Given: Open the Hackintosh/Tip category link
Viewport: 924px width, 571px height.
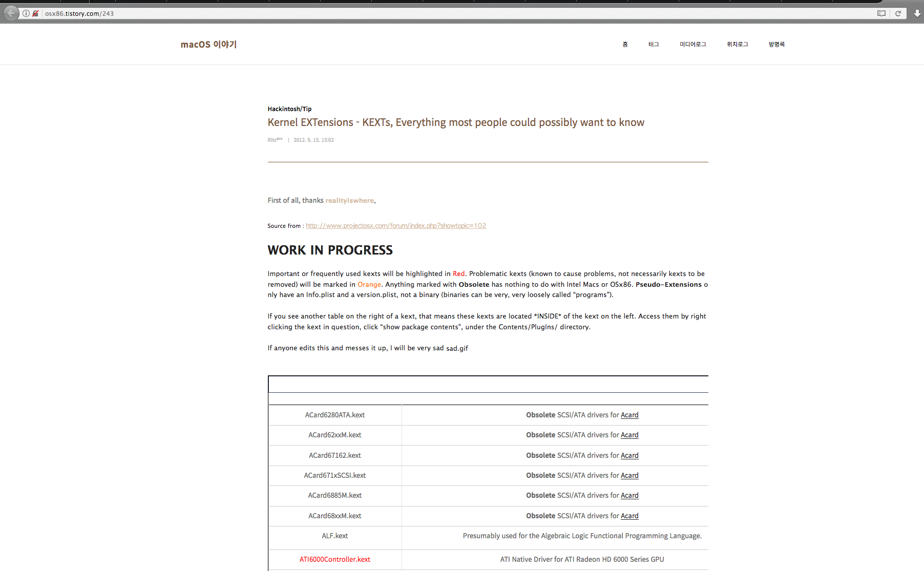Looking at the screenshot, I should [289, 109].
